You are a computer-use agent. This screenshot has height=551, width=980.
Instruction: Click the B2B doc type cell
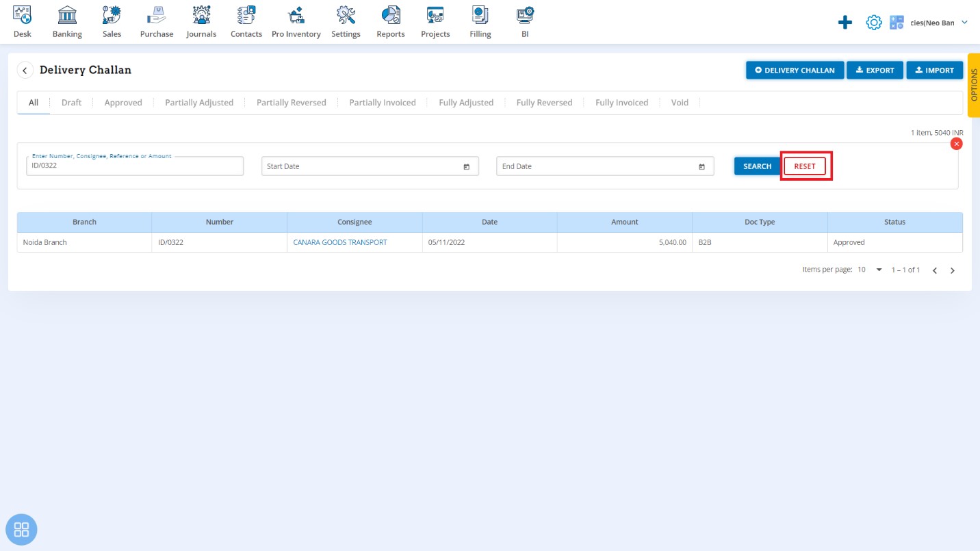click(x=760, y=242)
